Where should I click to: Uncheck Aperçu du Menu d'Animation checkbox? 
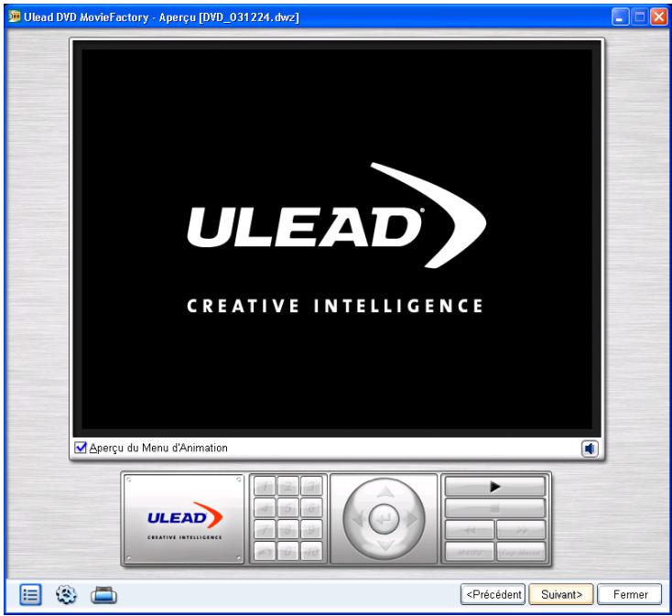(x=81, y=448)
